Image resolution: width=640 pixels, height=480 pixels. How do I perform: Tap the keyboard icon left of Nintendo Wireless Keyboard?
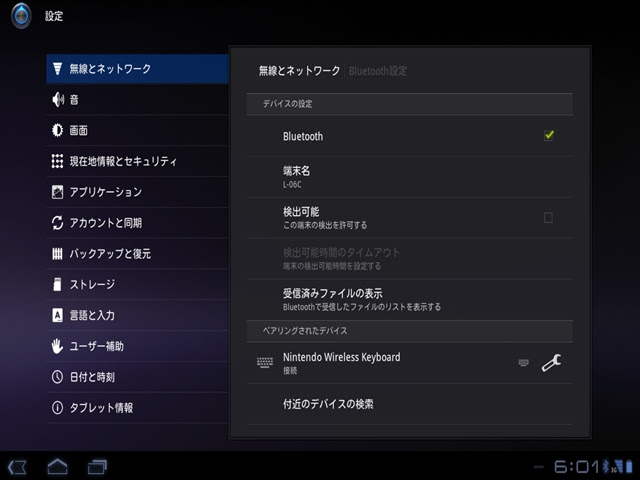tap(265, 362)
